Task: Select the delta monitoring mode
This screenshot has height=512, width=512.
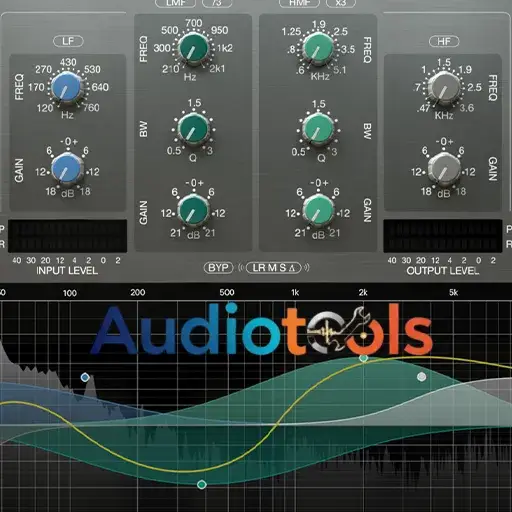Action: click(292, 268)
